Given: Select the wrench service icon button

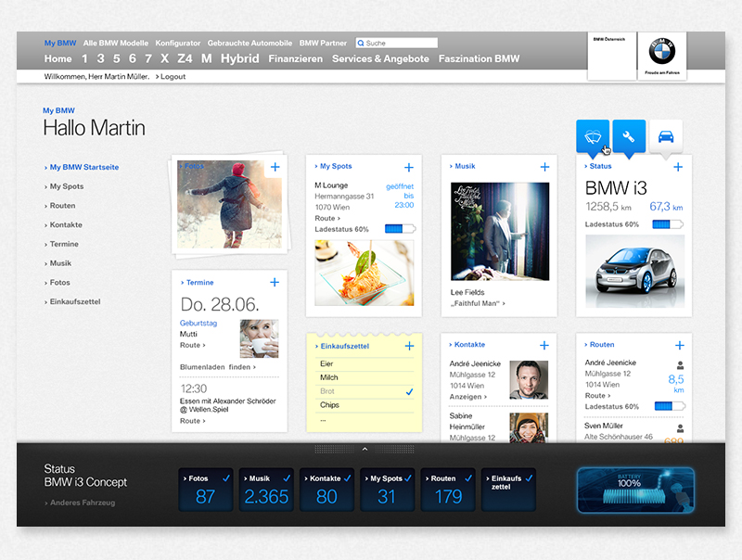Looking at the screenshot, I should pyautogui.click(x=629, y=135).
